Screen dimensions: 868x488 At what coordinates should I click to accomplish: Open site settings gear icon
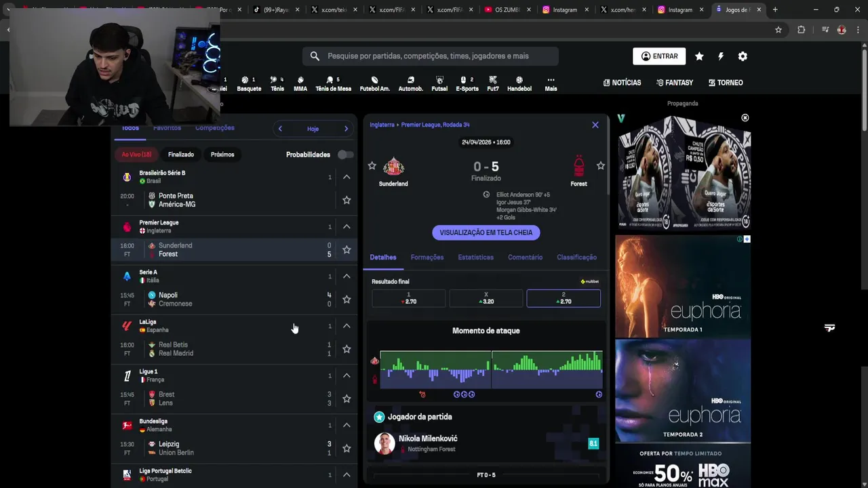tap(743, 56)
